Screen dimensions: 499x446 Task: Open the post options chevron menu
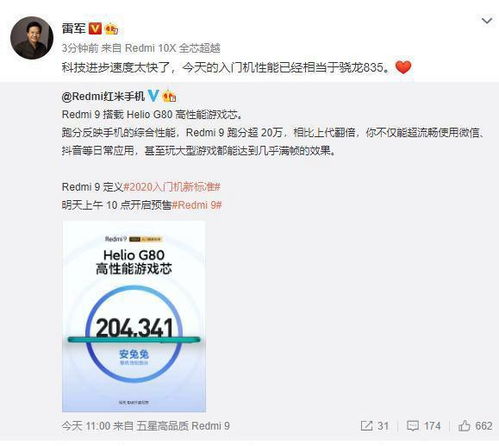click(x=487, y=21)
